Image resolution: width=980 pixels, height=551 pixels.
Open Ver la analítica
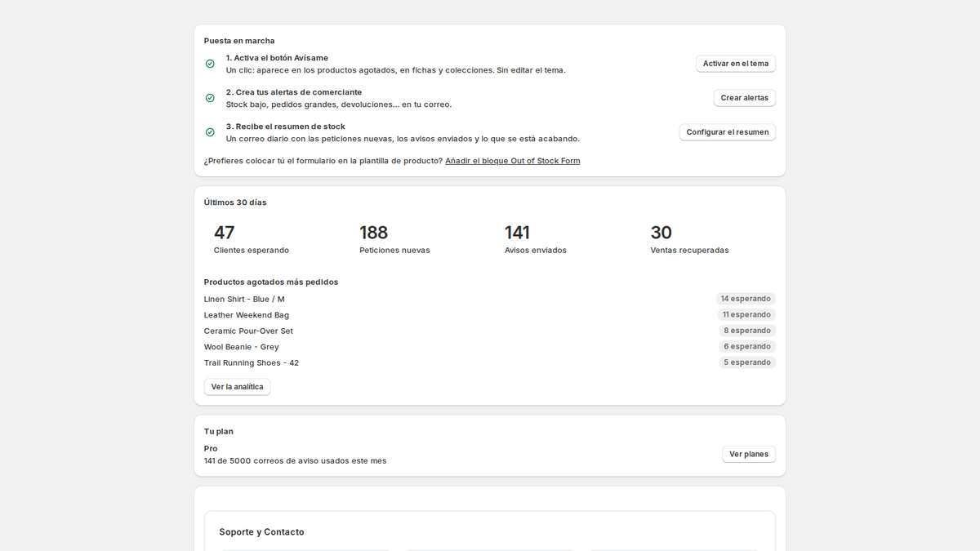tap(238, 387)
